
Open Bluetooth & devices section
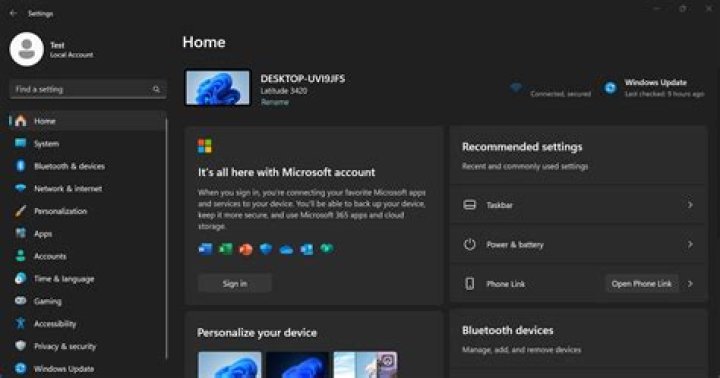87,166
